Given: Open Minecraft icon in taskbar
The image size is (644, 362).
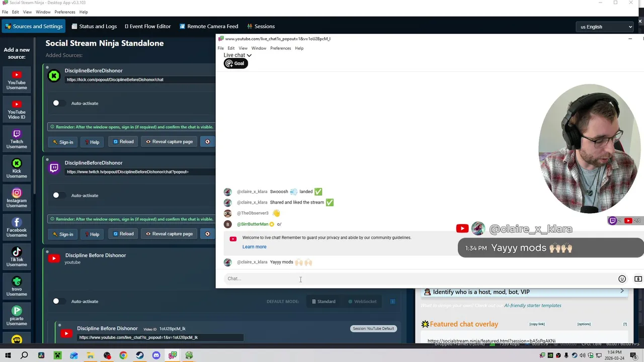Looking at the screenshot, I should click(x=57, y=355).
